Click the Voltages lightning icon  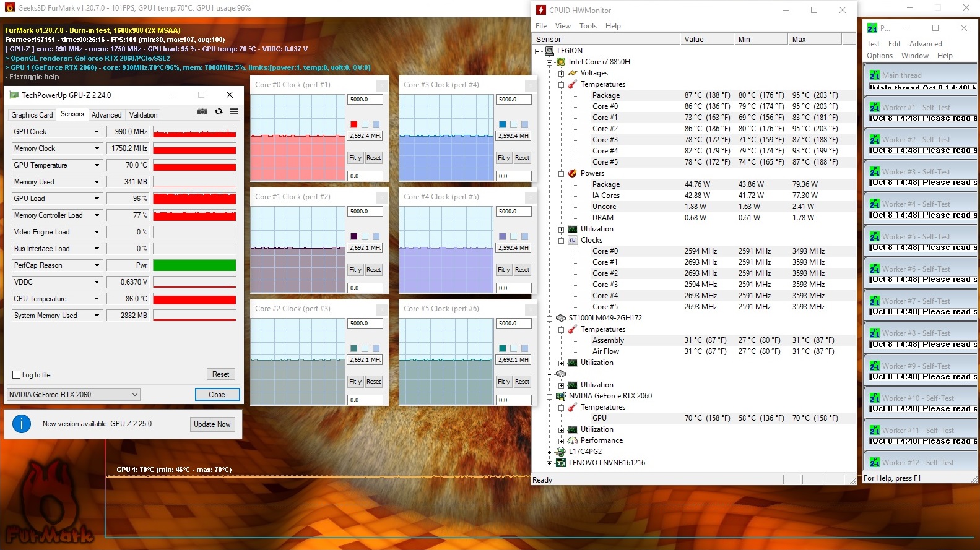tap(573, 73)
